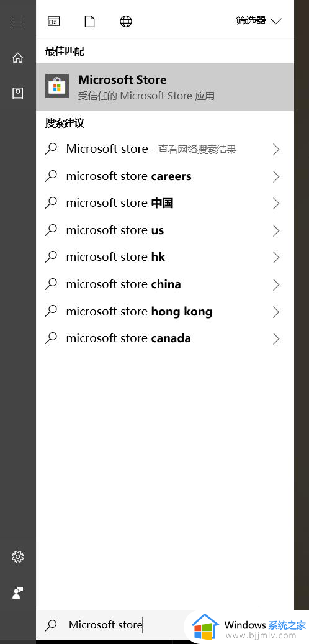
Task: Click the Microsoft Store app icon
Action: click(x=57, y=86)
